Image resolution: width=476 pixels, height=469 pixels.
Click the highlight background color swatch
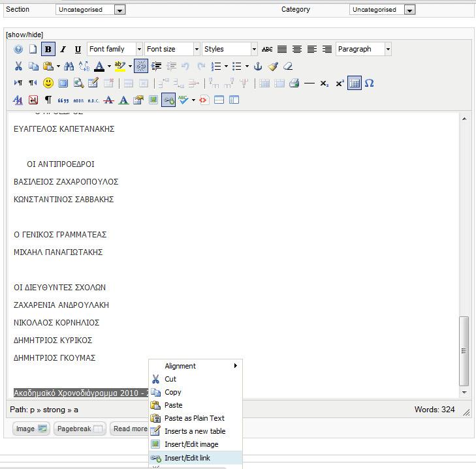click(x=120, y=66)
